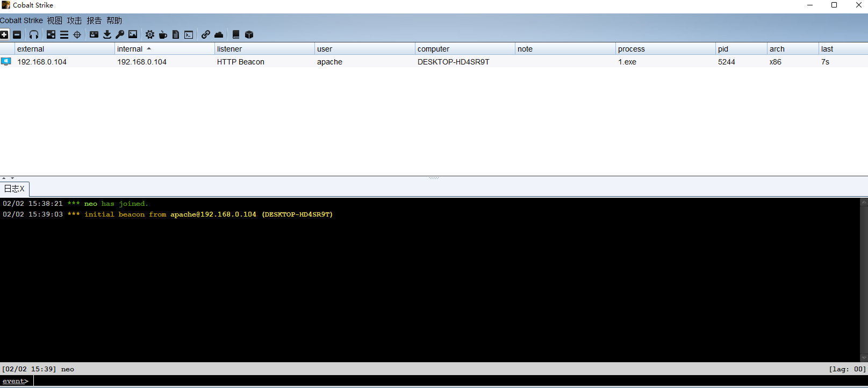868x388 pixels.
Task: Click the document macro icon
Action: coord(176,34)
